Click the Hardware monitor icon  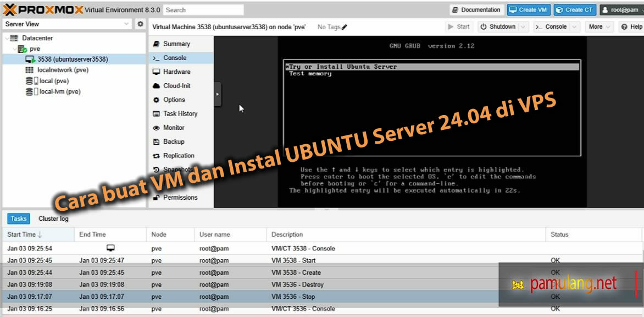point(156,72)
